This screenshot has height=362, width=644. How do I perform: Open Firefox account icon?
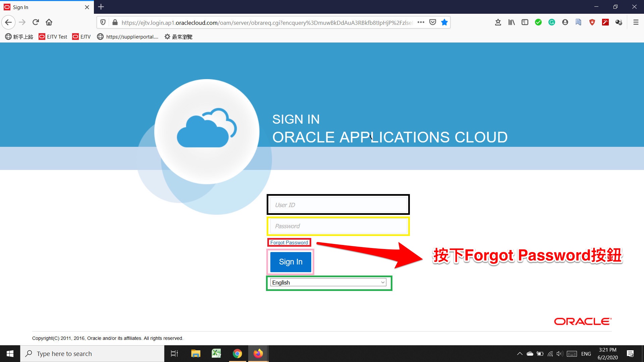(x=565, y=22)
